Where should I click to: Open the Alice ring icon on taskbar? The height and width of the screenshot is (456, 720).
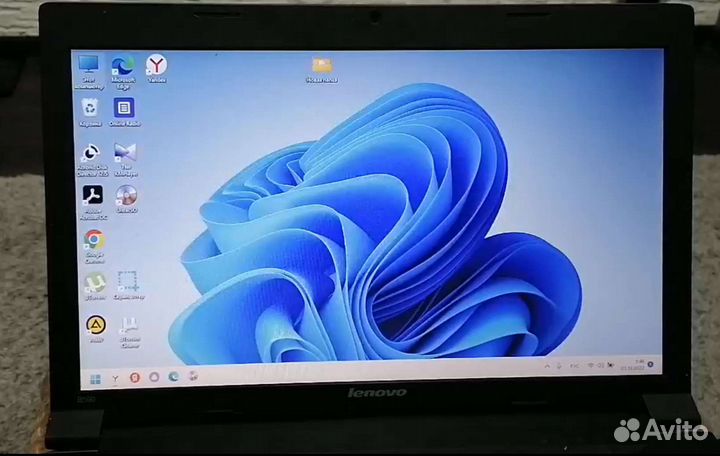pos(154,377)
